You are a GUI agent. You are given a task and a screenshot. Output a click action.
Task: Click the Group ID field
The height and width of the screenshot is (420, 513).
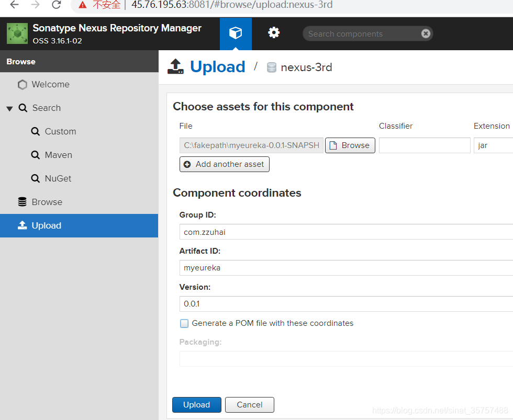point(346,232)
